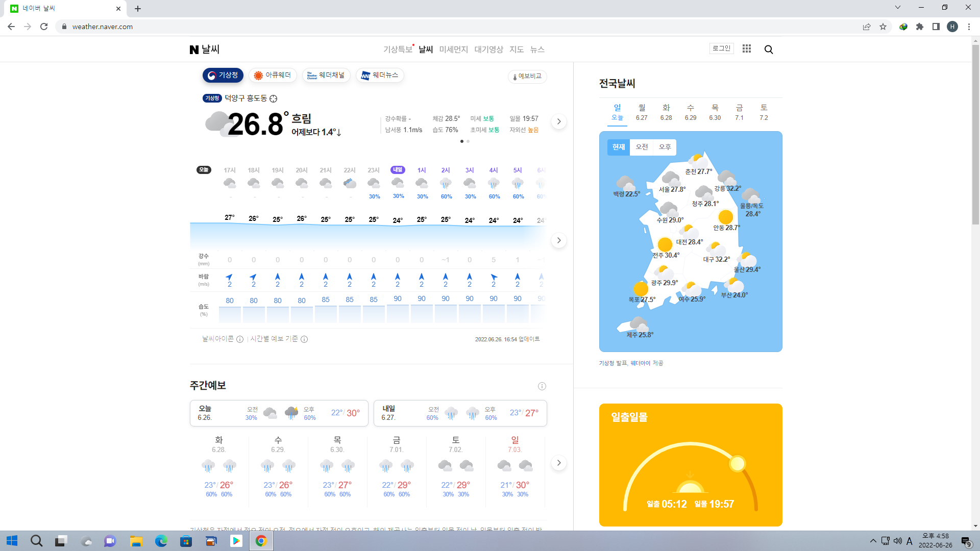Viewport: 980px width, 551px height.
Task: Switch the national map to 오전
Action: click(642, 147)
